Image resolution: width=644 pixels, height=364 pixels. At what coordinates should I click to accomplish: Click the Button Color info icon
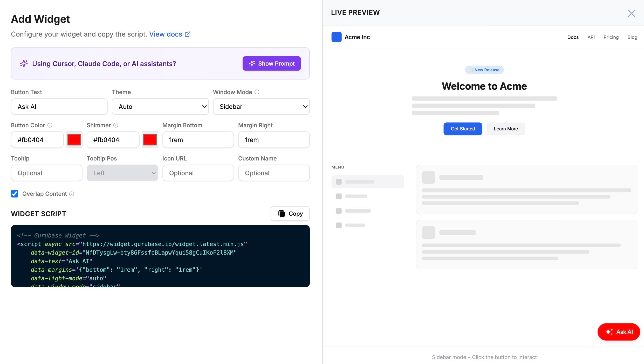[x=50, y=125]
